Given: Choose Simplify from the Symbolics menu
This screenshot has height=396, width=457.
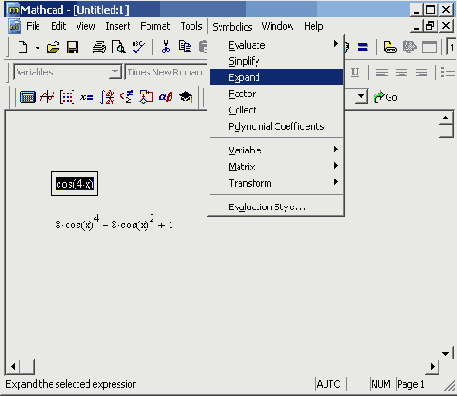Looking at the screenshot, I should (277, 61).
